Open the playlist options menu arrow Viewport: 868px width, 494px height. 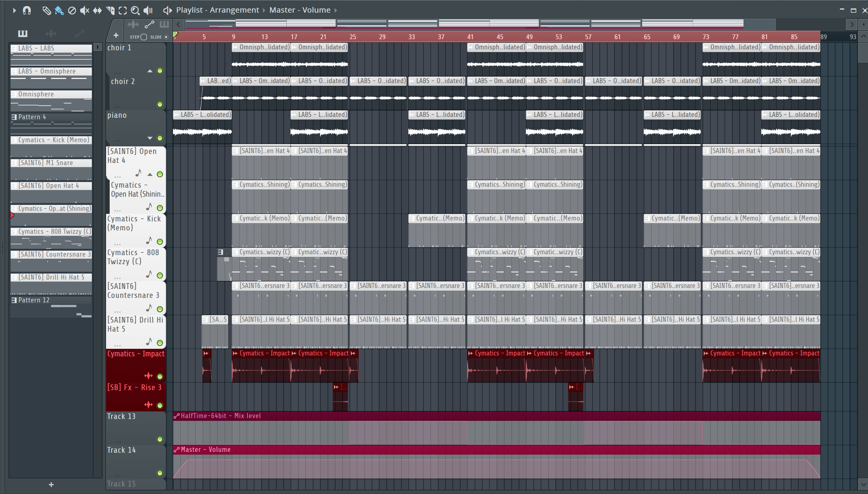click(14, 10)
